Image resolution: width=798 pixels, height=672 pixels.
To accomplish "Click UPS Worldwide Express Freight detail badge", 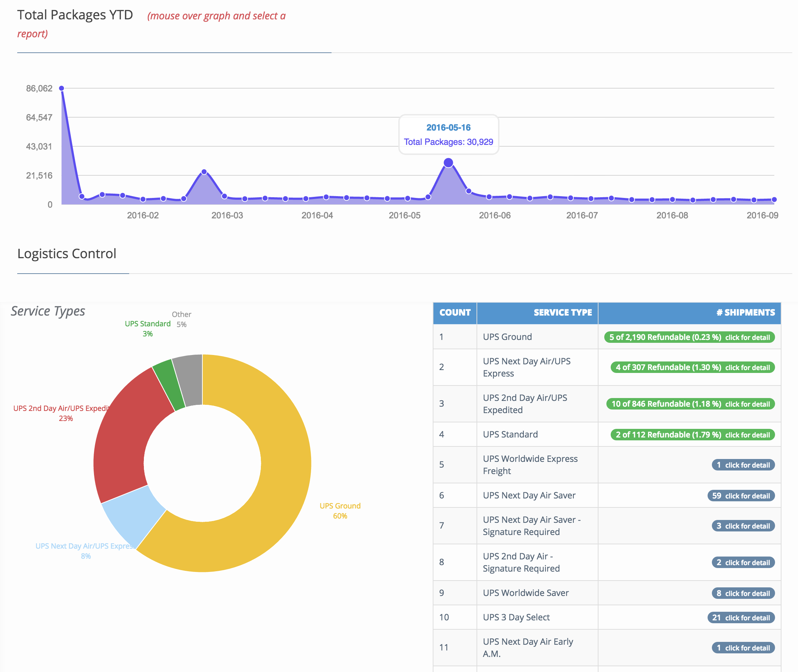I will (743, 465).
